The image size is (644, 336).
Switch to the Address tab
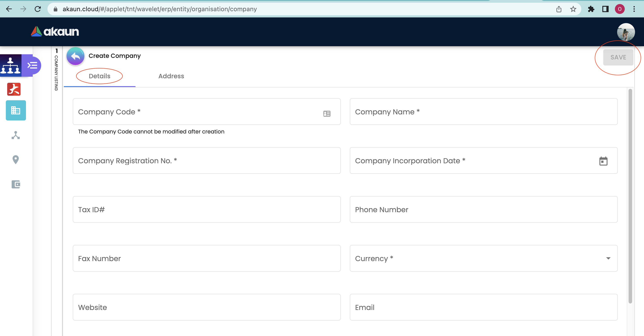(171, 76)
